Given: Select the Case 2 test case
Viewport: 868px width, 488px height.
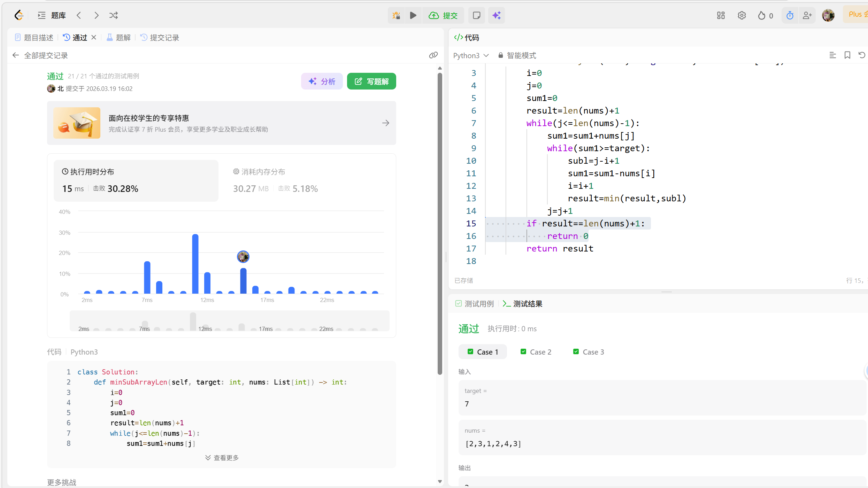Looking at the screenshot, I should [x=536, y=352].
